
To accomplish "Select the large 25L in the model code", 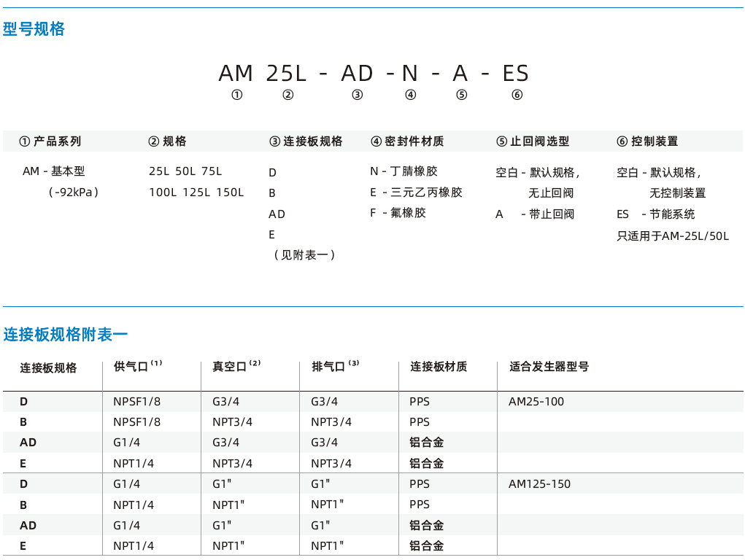I will click(286, 74).
